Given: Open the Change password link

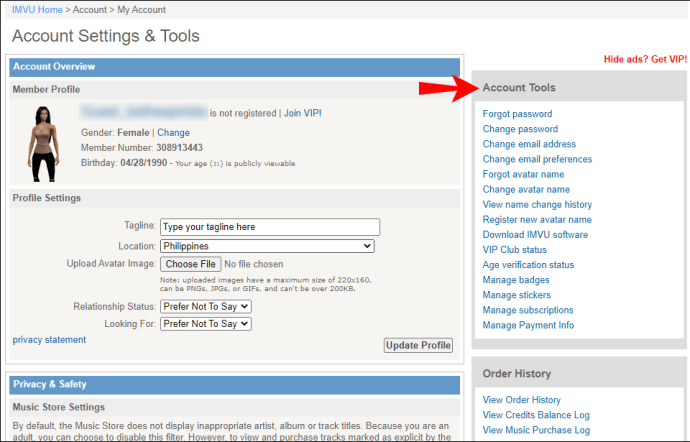Looking at the screenshot, I should coord(520,129).
